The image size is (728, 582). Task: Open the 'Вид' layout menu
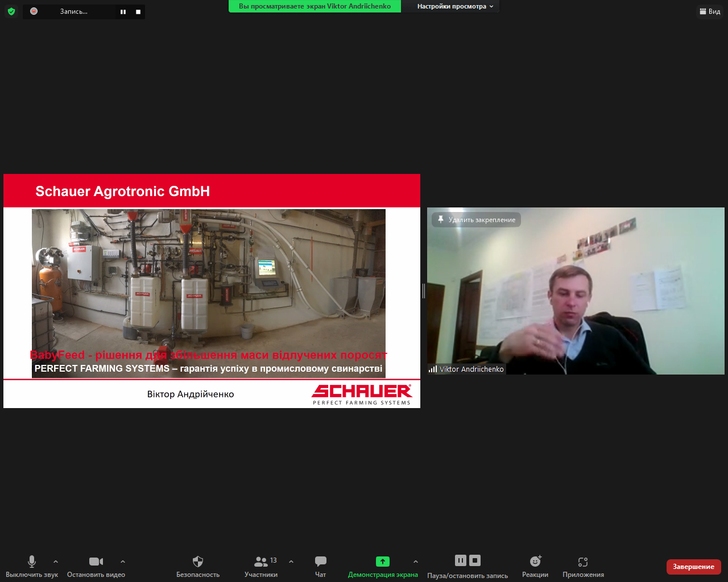[x=710, y=11]
